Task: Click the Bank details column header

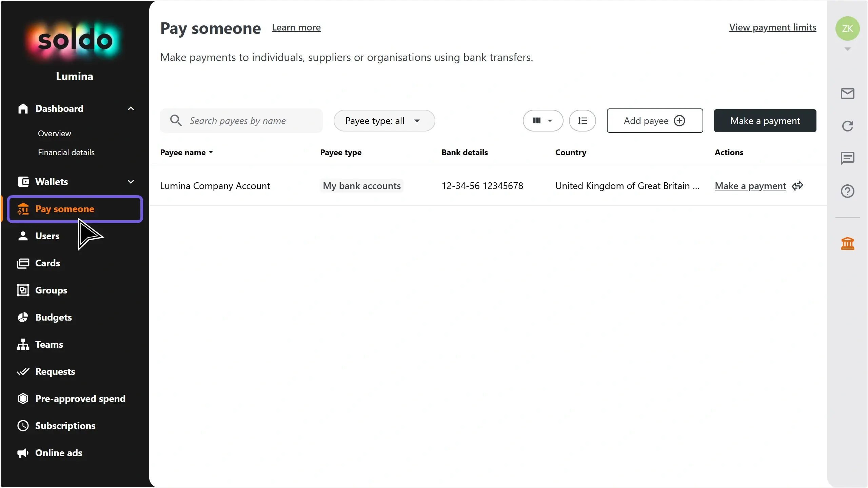Action: point(465,152)
